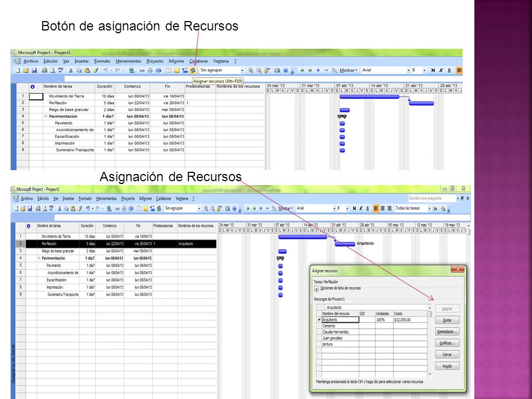The image size is (532, 399).
Task: Toggle Italic K button in lower window
Action: [x=361, y=208]
